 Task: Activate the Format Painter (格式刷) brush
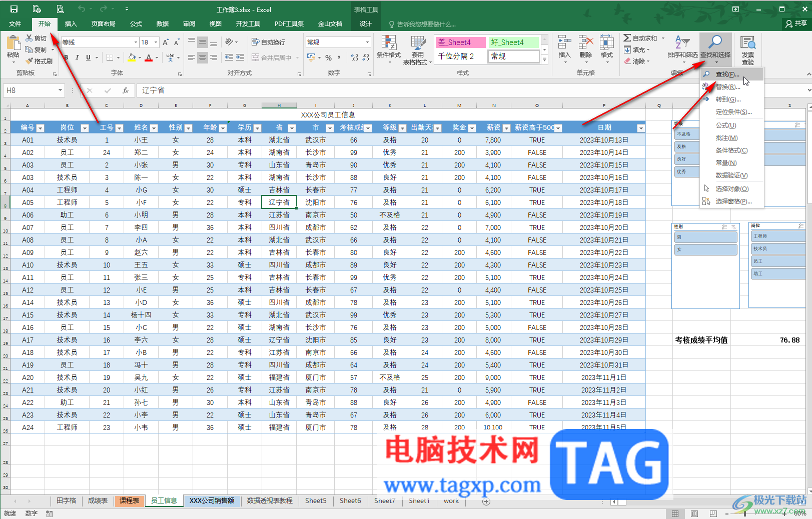(x=40, y=61)
